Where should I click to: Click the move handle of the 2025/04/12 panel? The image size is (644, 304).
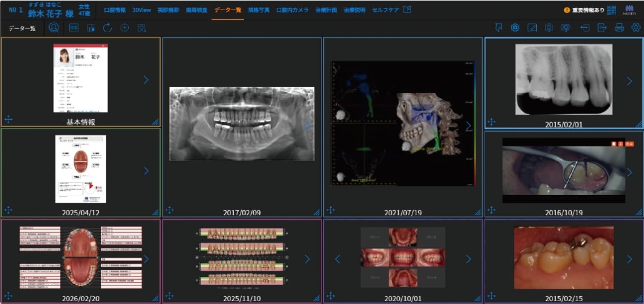[8, 210]
